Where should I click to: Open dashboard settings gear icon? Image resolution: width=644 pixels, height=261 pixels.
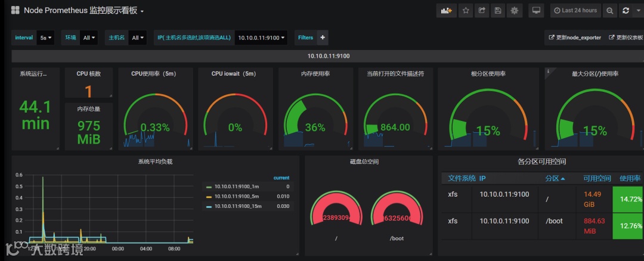pyautogui.click(x=514, y=11)
